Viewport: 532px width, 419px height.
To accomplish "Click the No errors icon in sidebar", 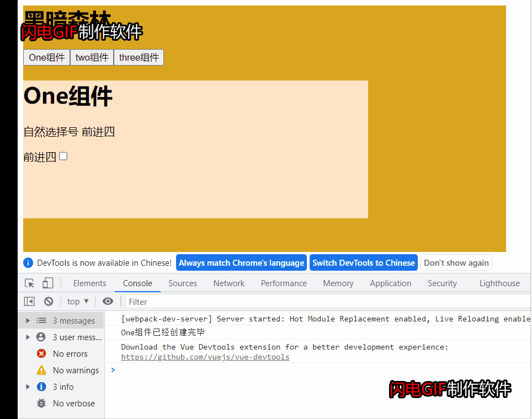I will tap(42, 353).
